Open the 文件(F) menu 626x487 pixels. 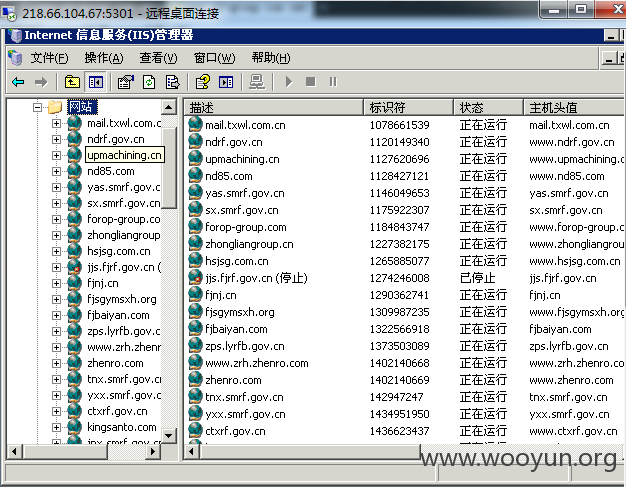point(50,58)
